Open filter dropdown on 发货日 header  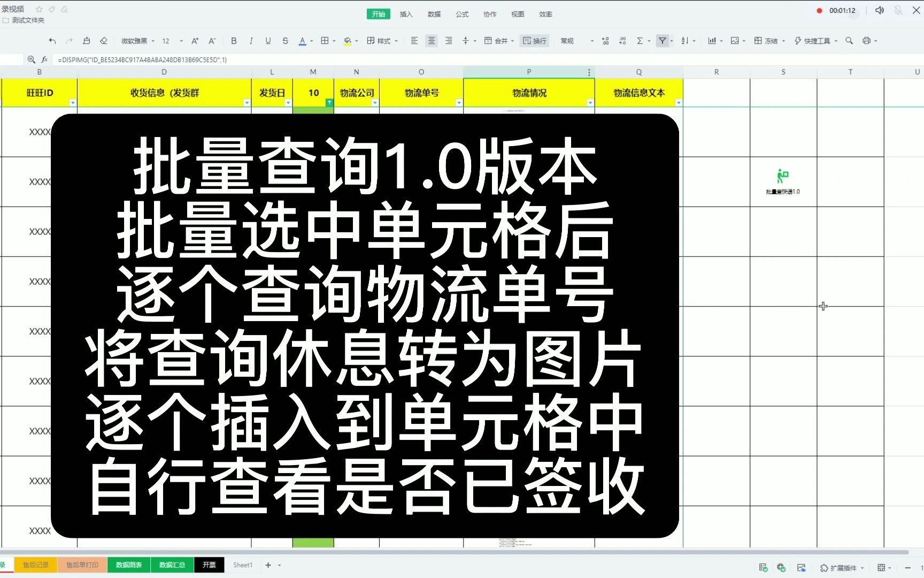(x=288, y=103)
